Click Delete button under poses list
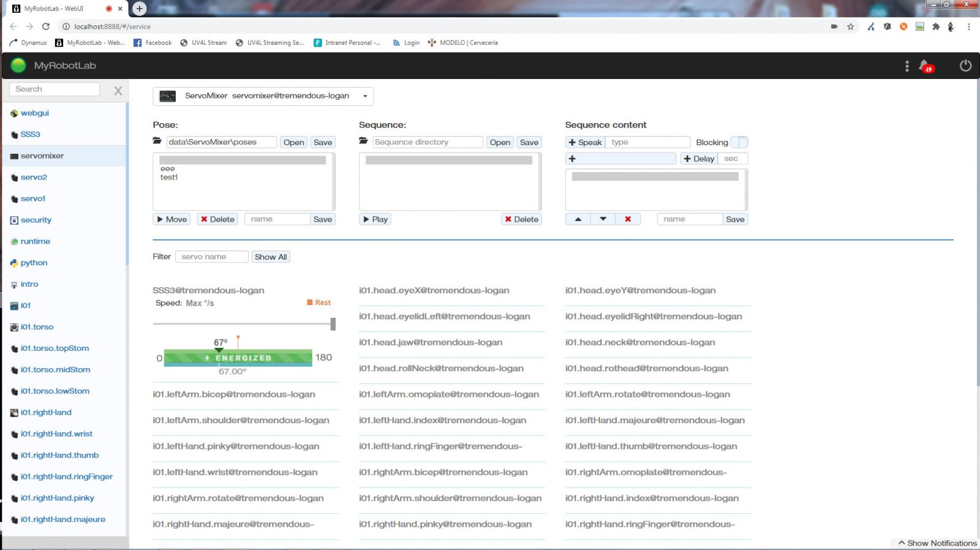The height and width of the screenshot is (550, 980). click(x=217, y=219)
